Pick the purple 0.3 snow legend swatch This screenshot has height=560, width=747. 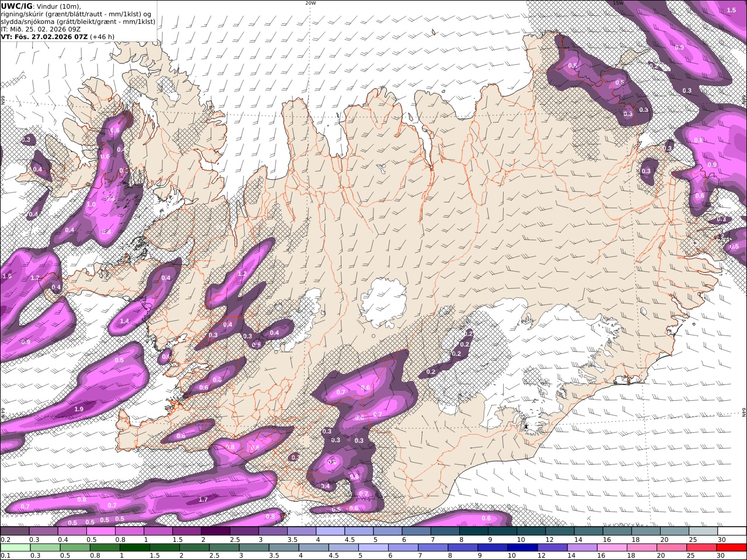point(43,531)
